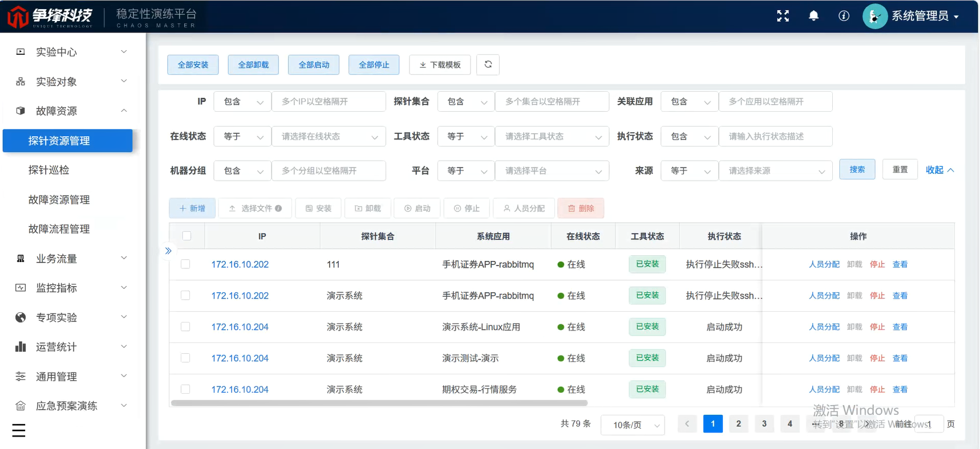Toggle fullscreen mode icon in header
The height and width of the screenshot is (449, 980).
(x=783, y=16)
